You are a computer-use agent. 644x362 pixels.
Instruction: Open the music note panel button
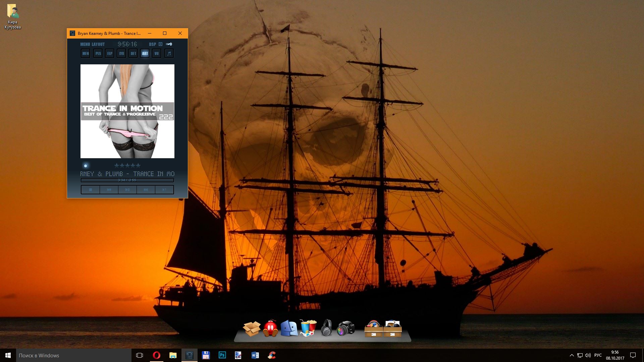tap(169, 53)
